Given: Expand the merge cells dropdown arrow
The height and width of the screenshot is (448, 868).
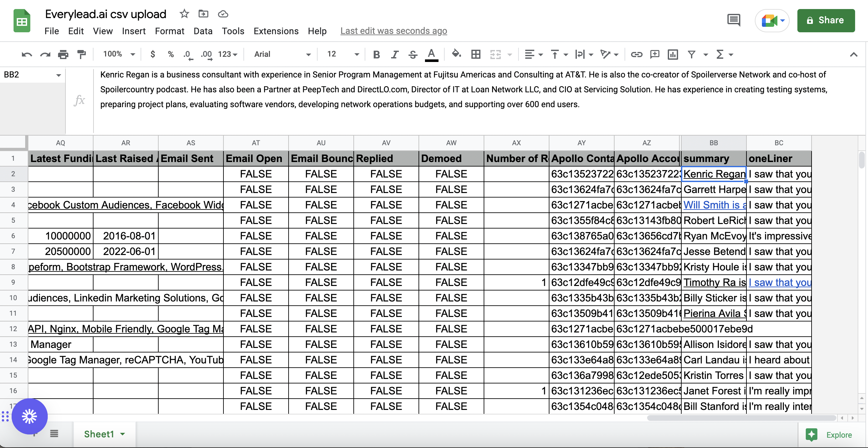Looking at the screenshot, I should 509,55.
